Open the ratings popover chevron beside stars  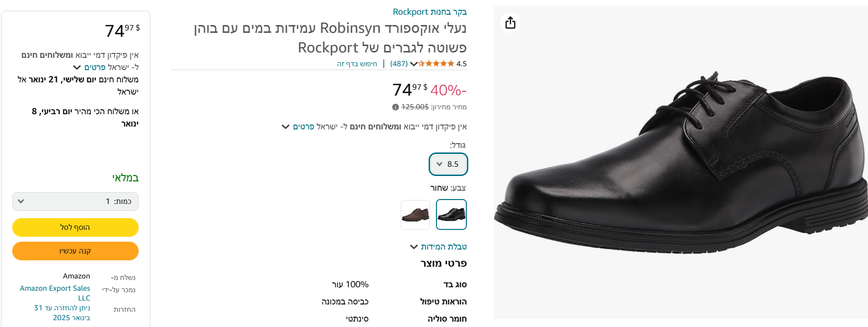(x=414, y=64)
